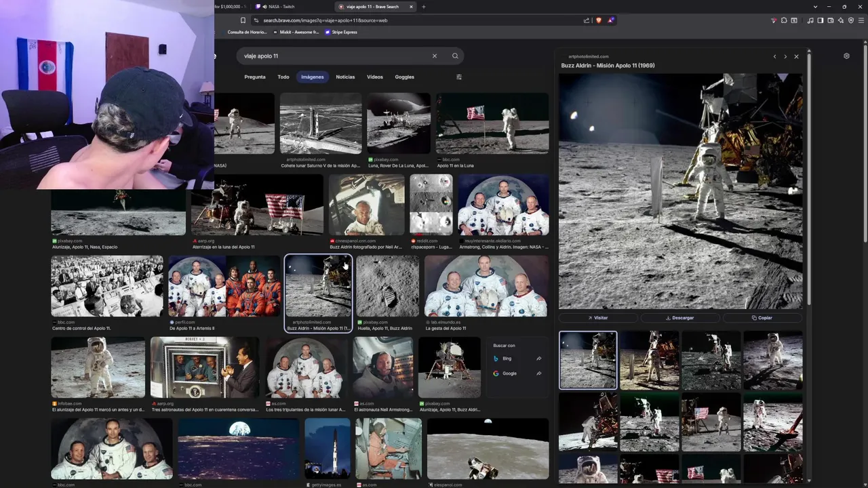Image resolution: width=868 pixels, height=488 pixels.
Task: Open the Centro de control del Apolo 11 image
Action: [107, 286]
